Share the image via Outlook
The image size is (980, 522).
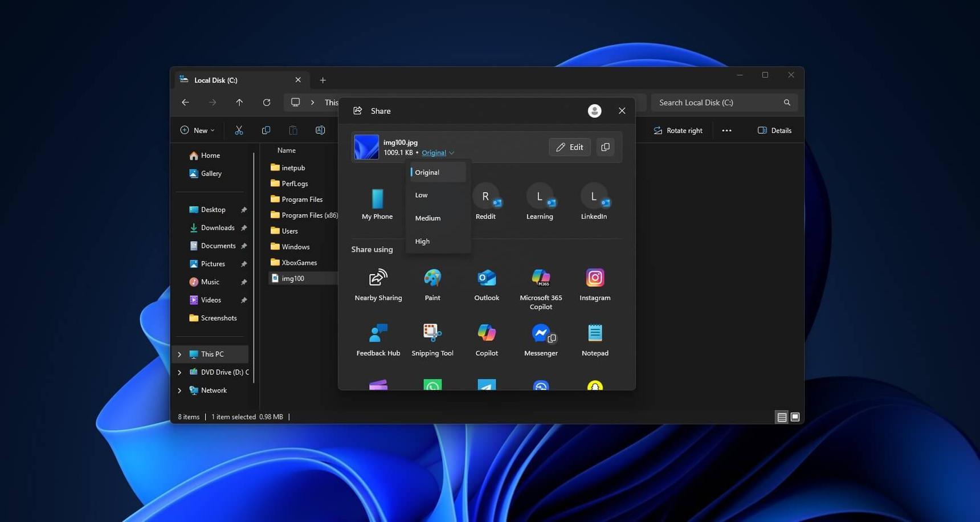coord(486,284)
